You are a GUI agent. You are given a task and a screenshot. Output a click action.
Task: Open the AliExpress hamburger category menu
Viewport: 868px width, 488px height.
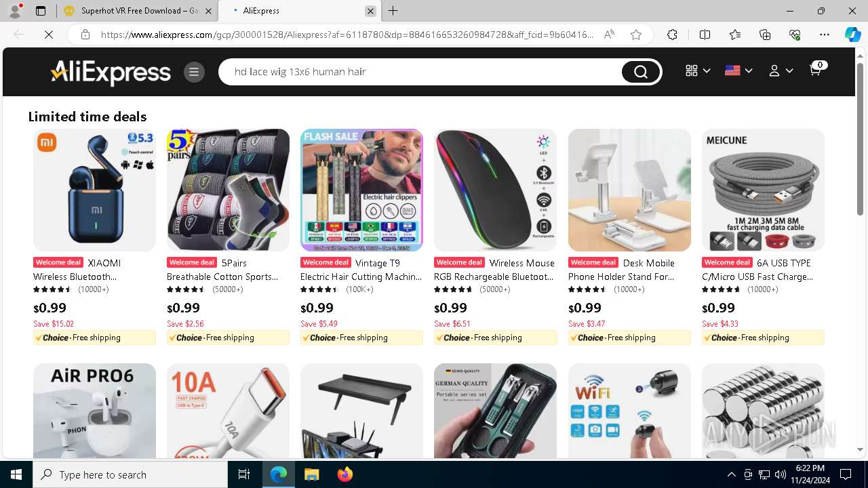(194, 72)
